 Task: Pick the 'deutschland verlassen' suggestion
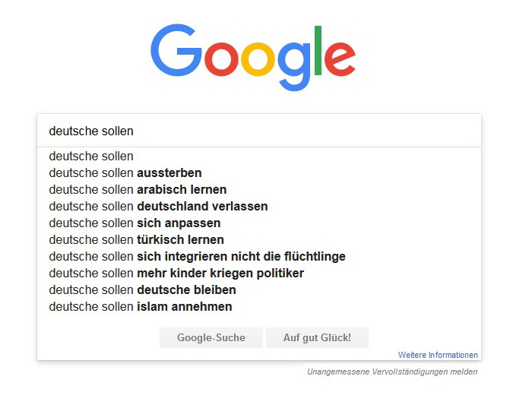coord(158,207)
